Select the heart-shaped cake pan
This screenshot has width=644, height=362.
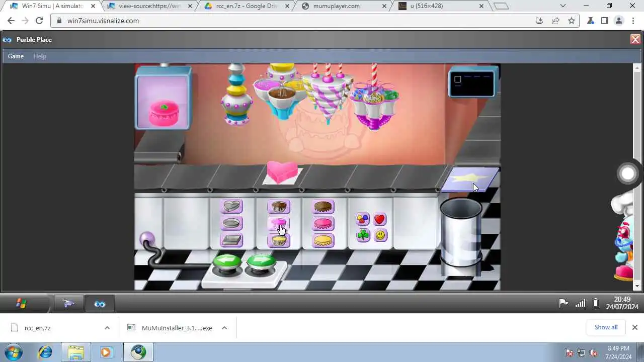[232, 206]
